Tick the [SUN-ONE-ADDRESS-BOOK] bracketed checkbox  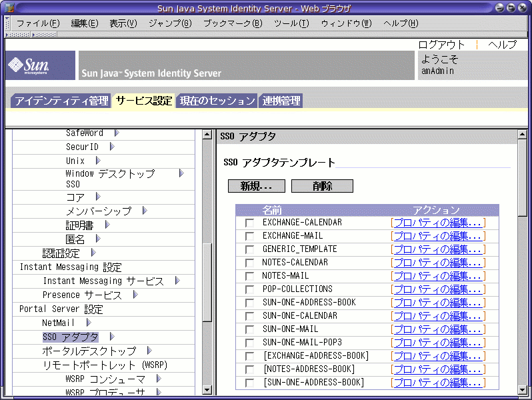[249, 383]
